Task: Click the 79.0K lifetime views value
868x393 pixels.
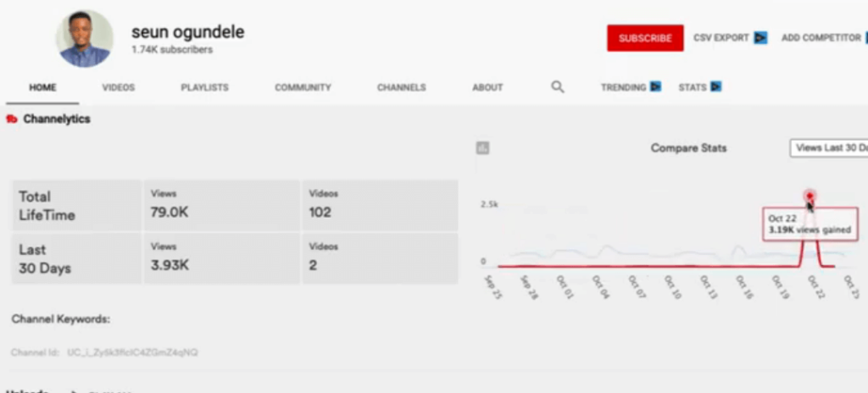Action: click(x=170, y=212)
